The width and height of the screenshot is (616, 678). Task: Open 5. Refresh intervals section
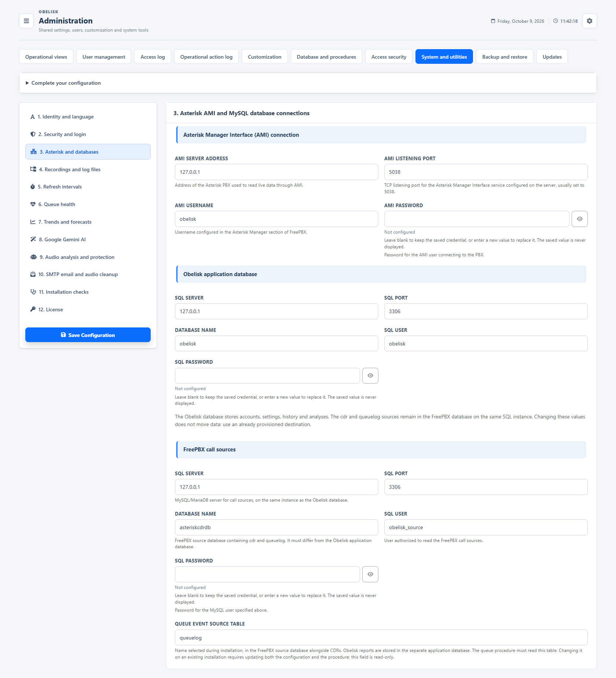pos(88,187)
